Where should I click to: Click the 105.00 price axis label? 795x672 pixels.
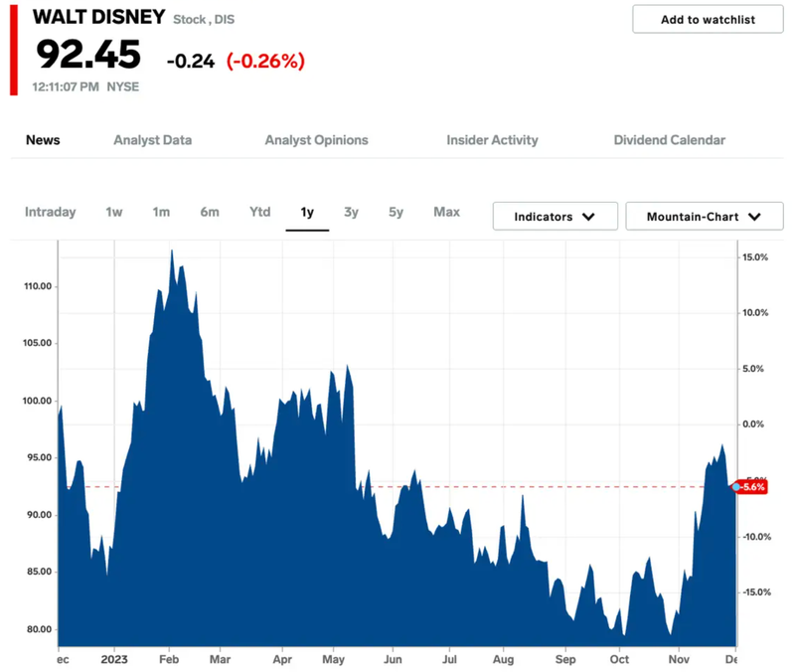click(x=38, y=343)
